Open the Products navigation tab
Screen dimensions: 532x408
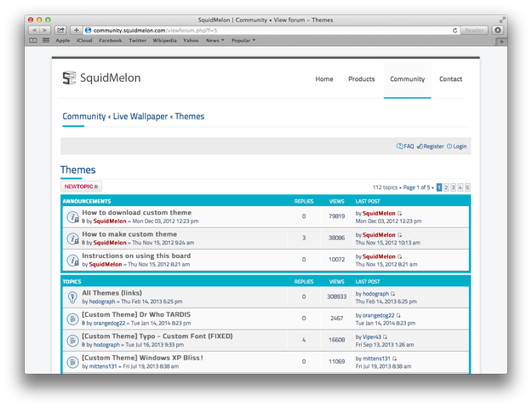tap(362, 79)
